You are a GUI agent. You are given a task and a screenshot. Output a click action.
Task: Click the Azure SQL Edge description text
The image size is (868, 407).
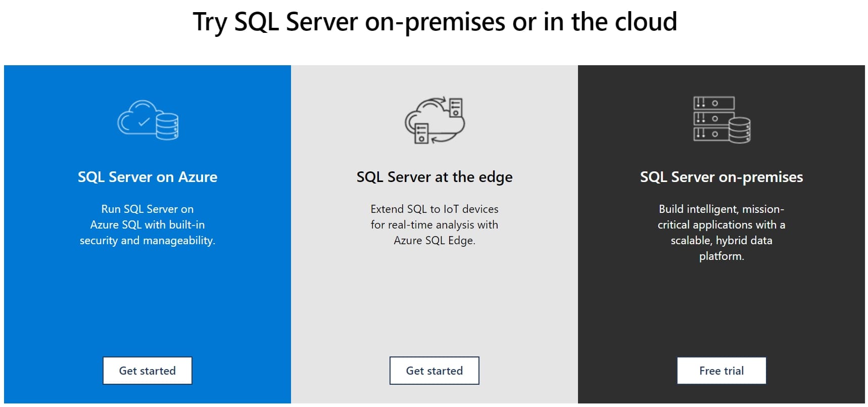pyautogui.click(x=433, y=224)
